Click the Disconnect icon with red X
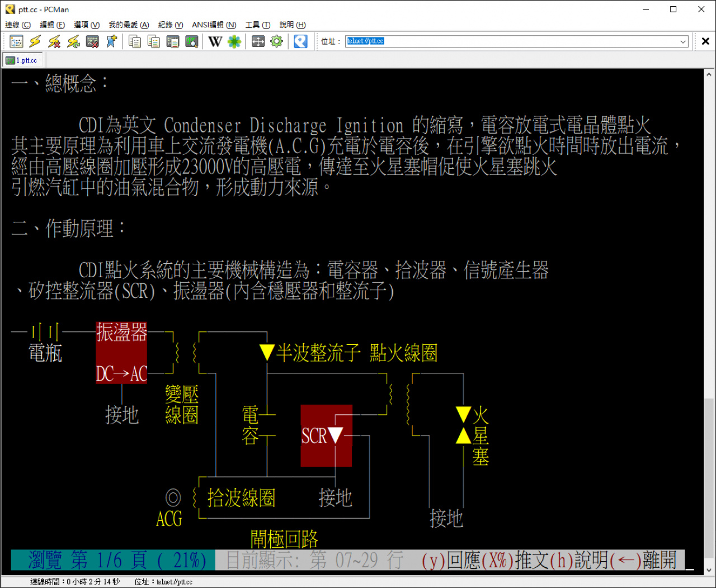 54,41
